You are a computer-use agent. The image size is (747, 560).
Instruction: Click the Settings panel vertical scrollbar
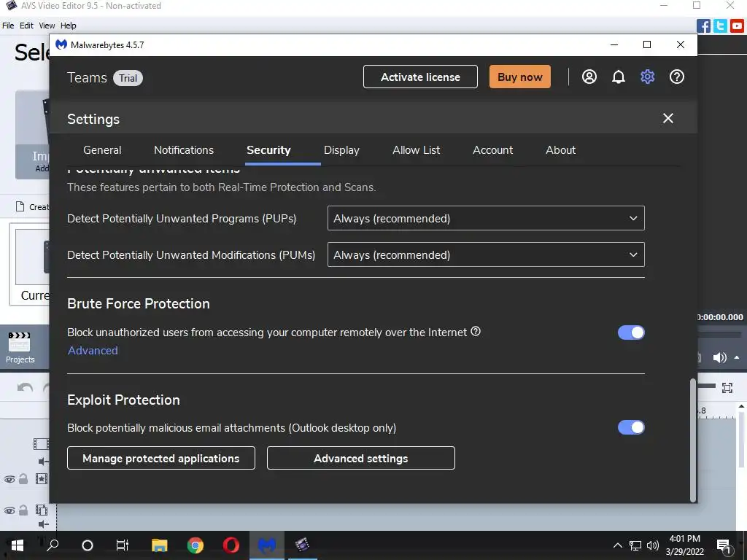pyautogui.click(x=693, y=440)
